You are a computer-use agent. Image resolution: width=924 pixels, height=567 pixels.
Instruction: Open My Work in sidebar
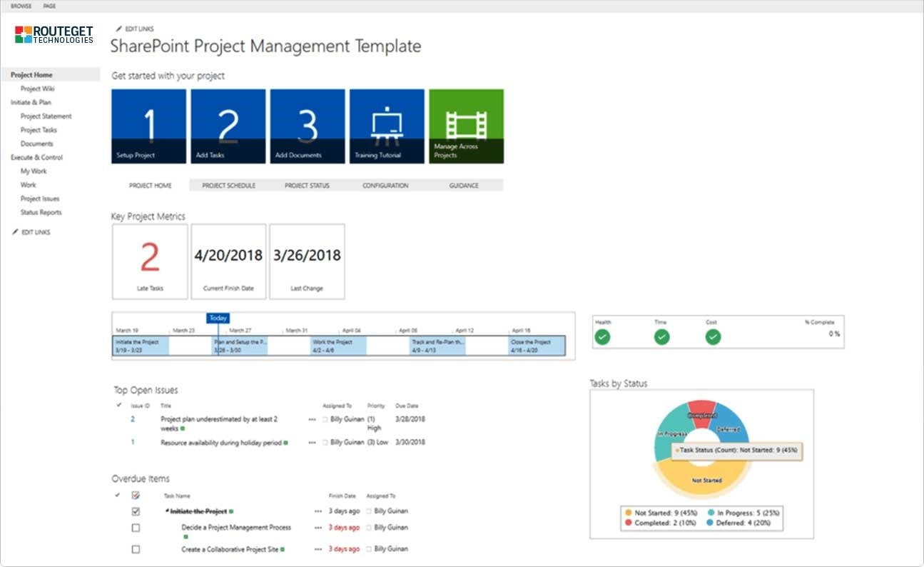pyautogui.click(x=34, y=171)
